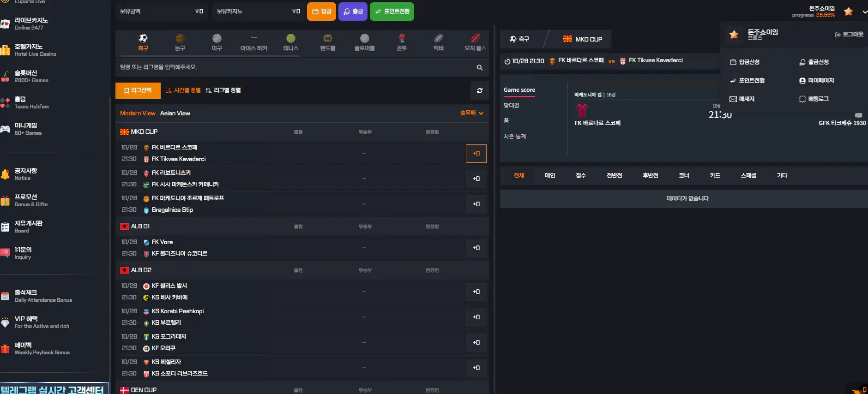Click the 리그선택 button
Viewport: 868px width, 394px height.
coord(138,90)
